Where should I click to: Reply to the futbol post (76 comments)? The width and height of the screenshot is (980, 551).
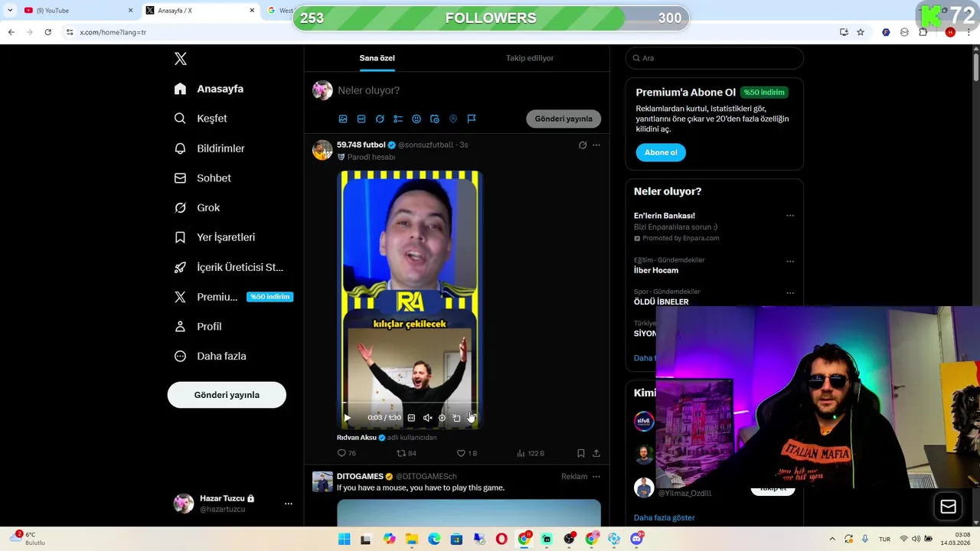coord(347,453)
